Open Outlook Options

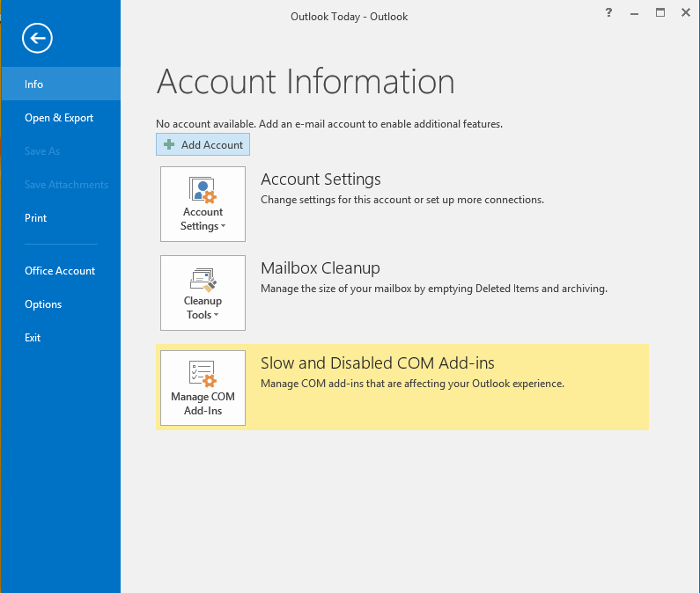tap(61, 304)
